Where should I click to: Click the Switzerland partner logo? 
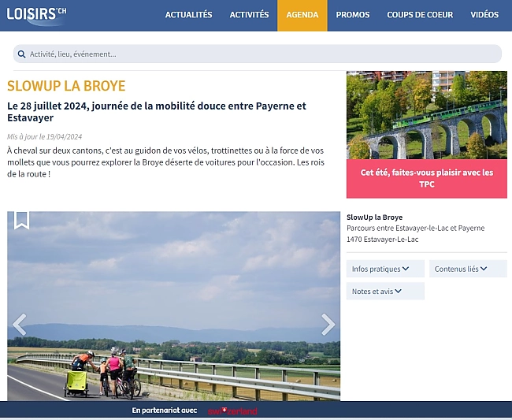232,411
